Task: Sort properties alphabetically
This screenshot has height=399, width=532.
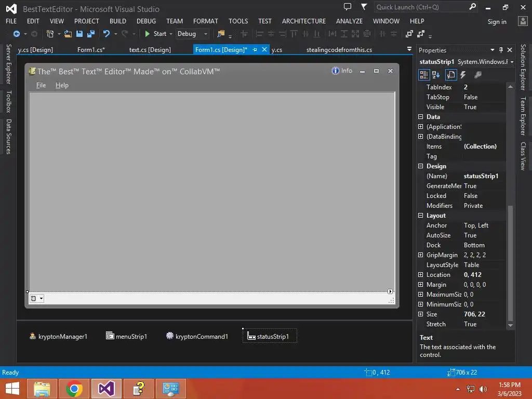Action: pyautogui.click(x=436, y=75)
